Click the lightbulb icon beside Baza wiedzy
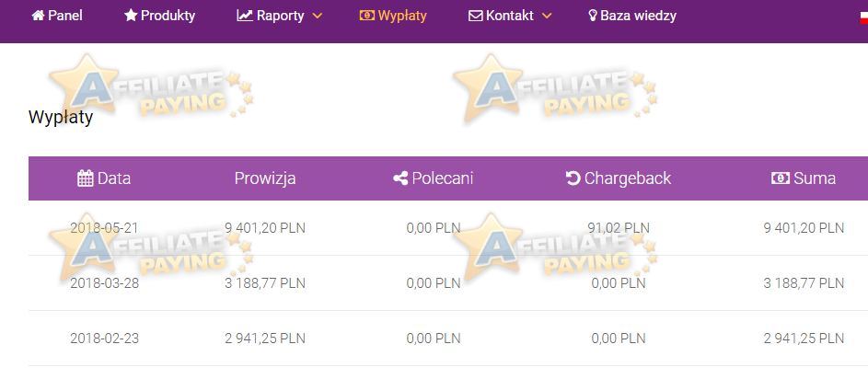The width and height of the screenshot is (868, 379). 593,16
